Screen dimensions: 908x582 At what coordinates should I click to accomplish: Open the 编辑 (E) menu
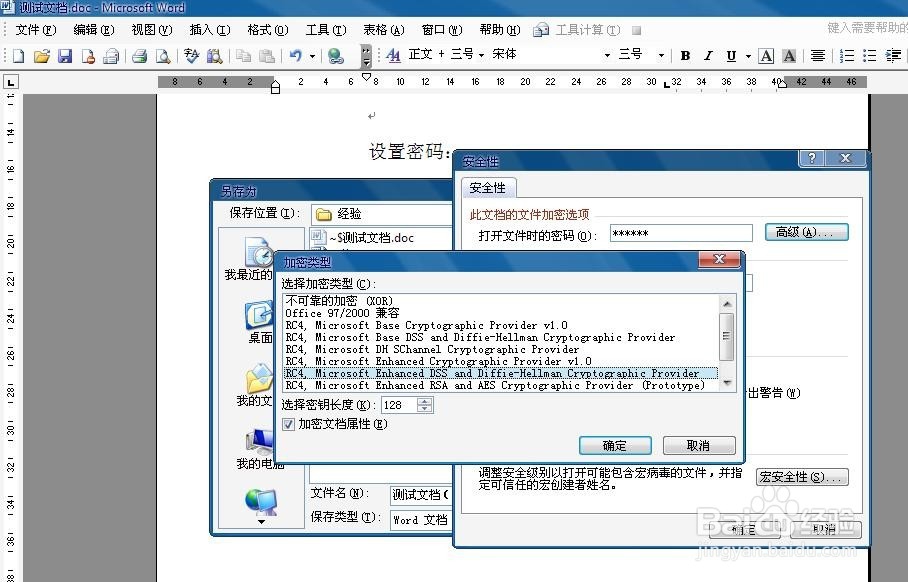pyautogui.click(x=94, y=30)
